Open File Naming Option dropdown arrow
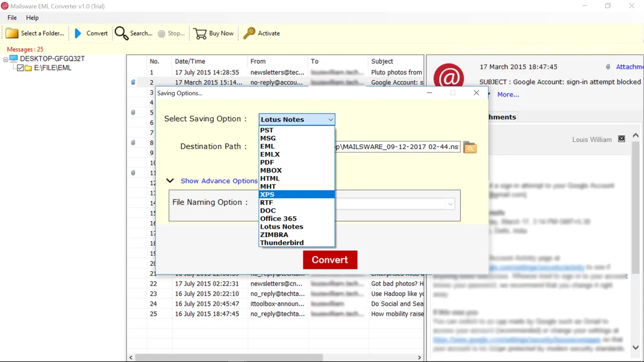Viewport: 644px width, 362px height. tap(450, 204)
